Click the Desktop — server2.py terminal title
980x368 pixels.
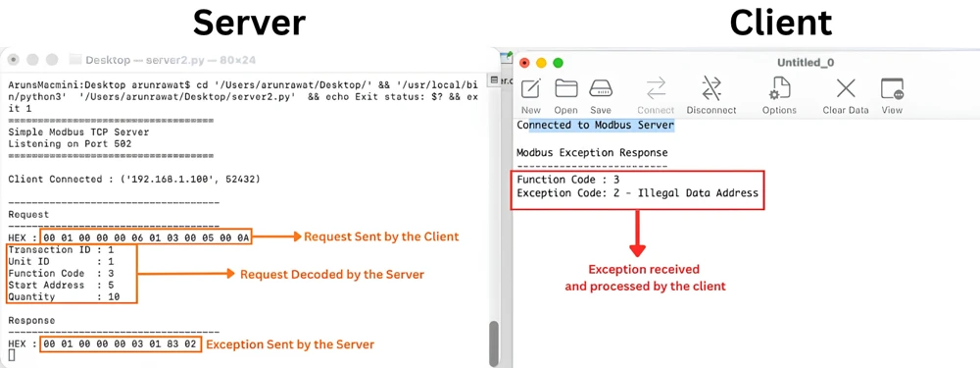(171, 60)
